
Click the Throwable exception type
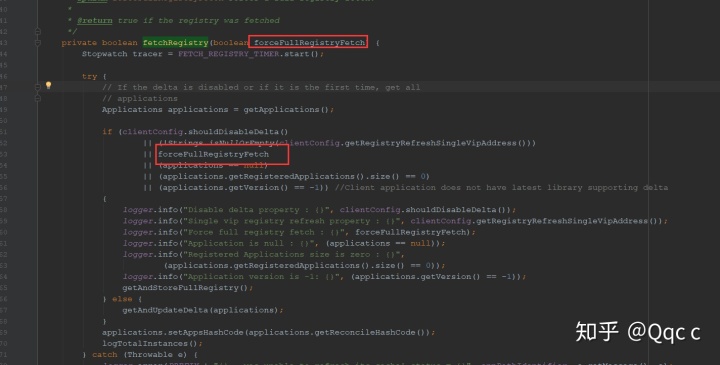point(150,354)
